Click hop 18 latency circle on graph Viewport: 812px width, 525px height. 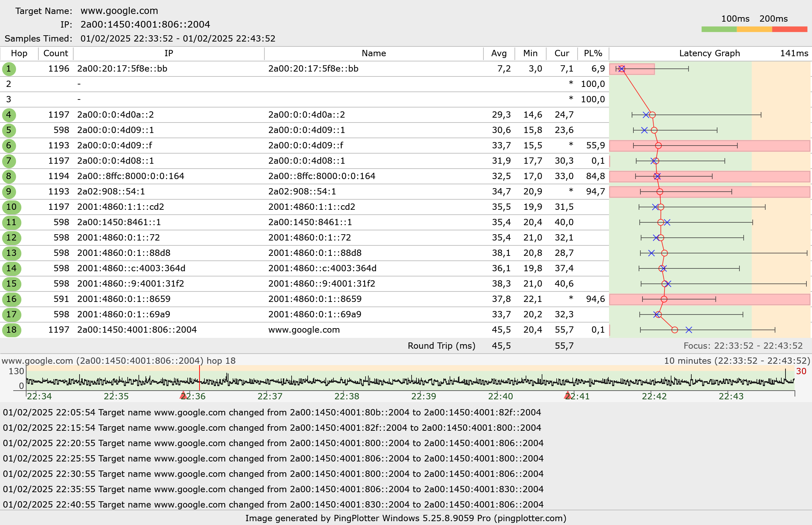pos(675,330)
